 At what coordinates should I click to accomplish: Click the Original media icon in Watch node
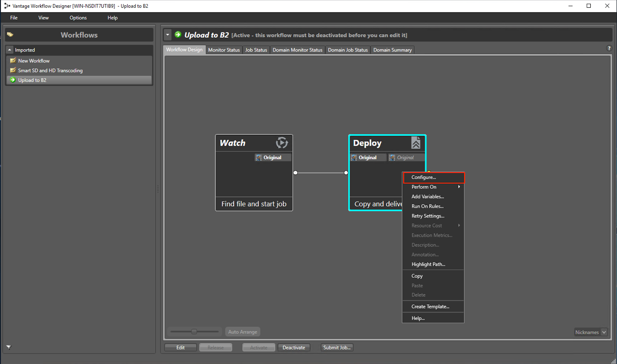pos(259,158)
